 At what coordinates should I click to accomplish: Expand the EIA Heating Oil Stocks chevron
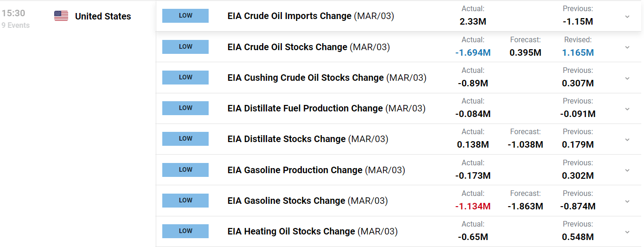pos(627,232)
